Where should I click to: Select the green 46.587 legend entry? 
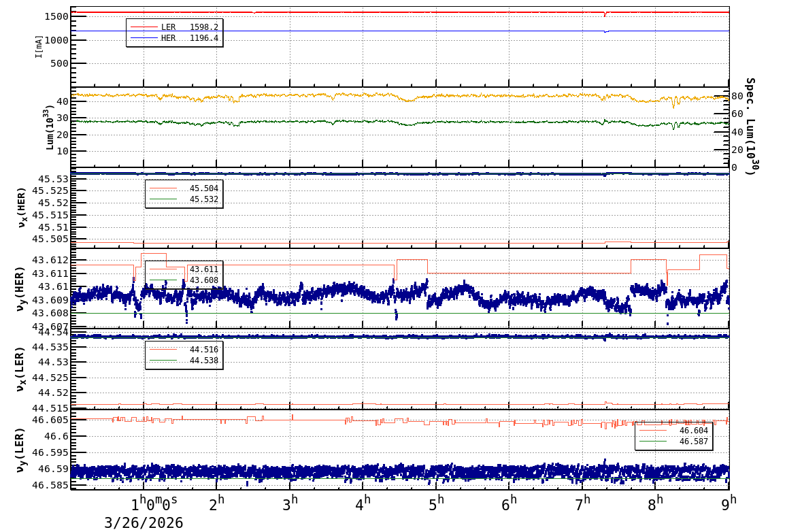click(x=673, y=442)
